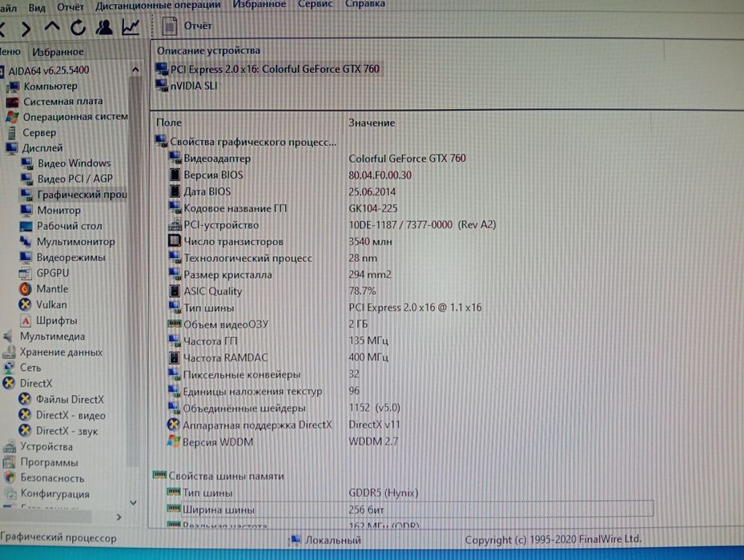Open Рабочий стол tree item
Image resolution: width=744 pixels, height=560 pixels.
[61, 226]
